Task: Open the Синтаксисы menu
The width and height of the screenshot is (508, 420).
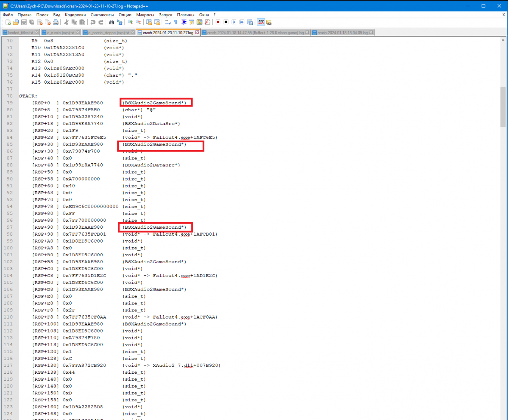Action: (x=102, y=15)
